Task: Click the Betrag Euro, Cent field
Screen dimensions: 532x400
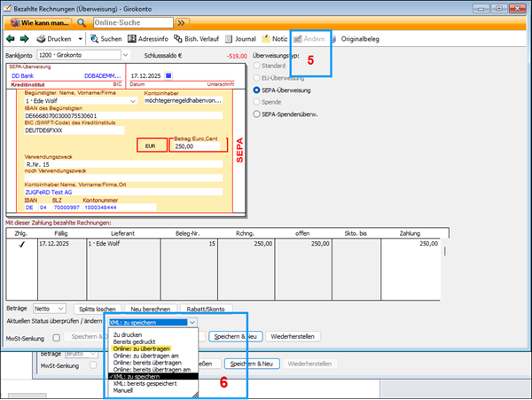Action: click(x=195, y=147)
